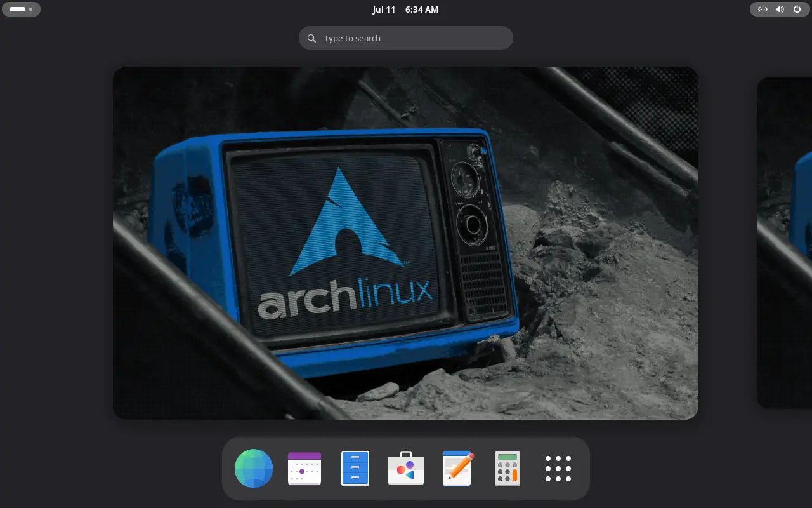Open the Files manager from the dock
The width and height of the screenshot is (812, 508).
(355, 469)
